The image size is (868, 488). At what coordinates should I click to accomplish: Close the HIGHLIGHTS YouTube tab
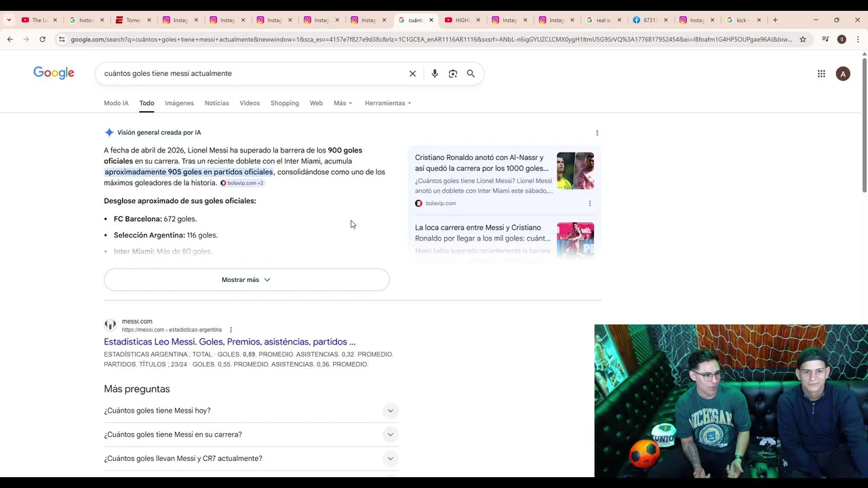[478, 20]
